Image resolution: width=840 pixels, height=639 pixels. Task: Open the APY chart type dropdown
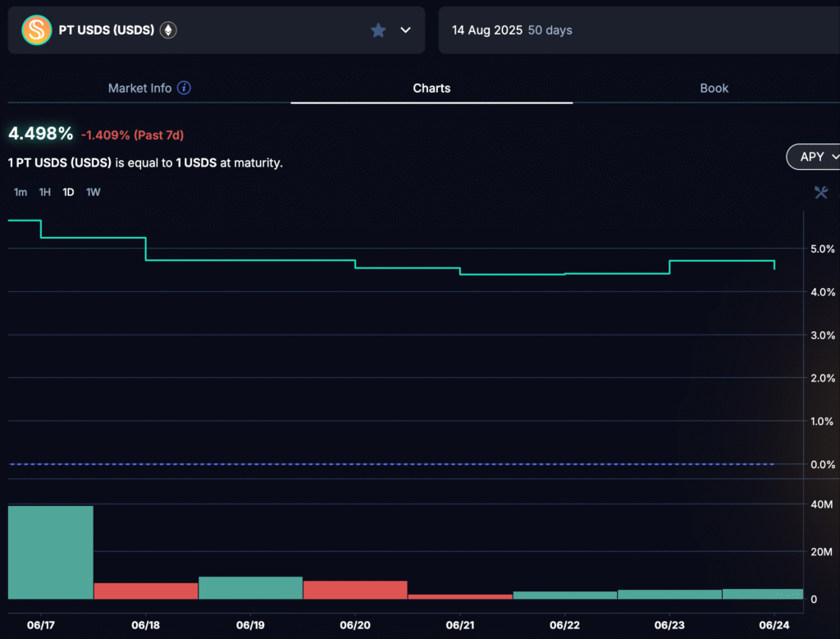(x=815, y=157)
